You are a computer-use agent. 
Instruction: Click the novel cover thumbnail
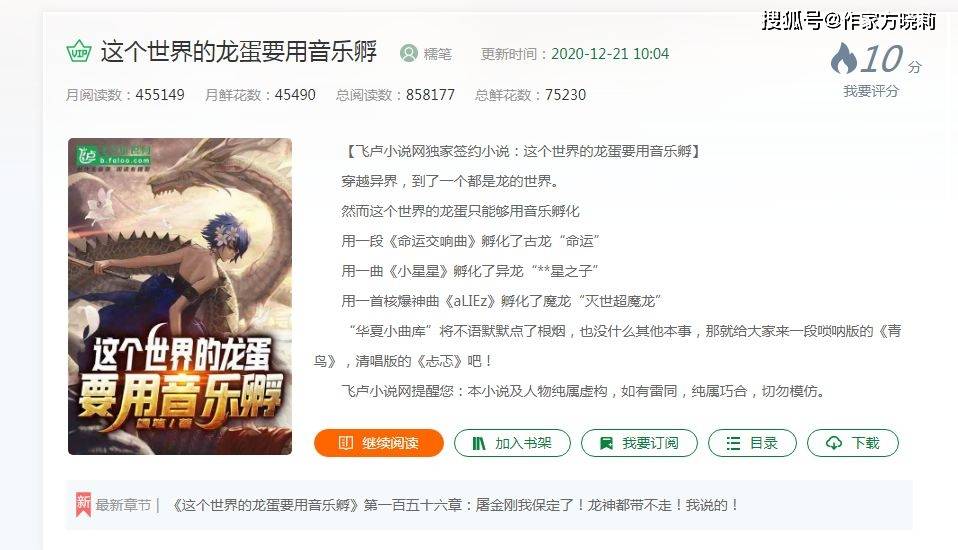point(180,296)
